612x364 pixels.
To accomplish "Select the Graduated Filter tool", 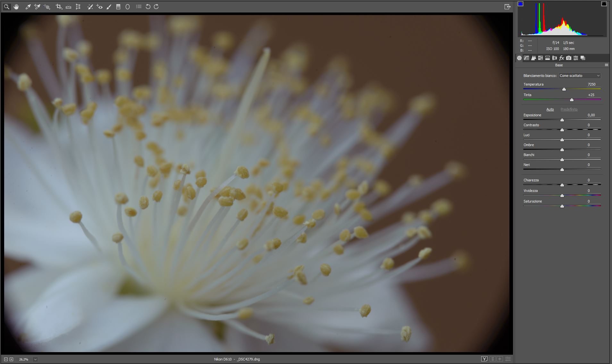I will pyautogui.click(x=118, y=7).
